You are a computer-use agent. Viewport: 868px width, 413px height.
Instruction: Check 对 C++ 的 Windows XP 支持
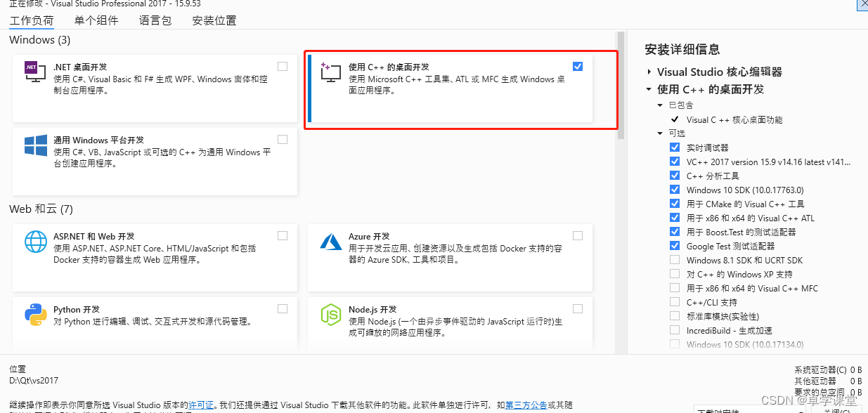click(x=675, y=274)
